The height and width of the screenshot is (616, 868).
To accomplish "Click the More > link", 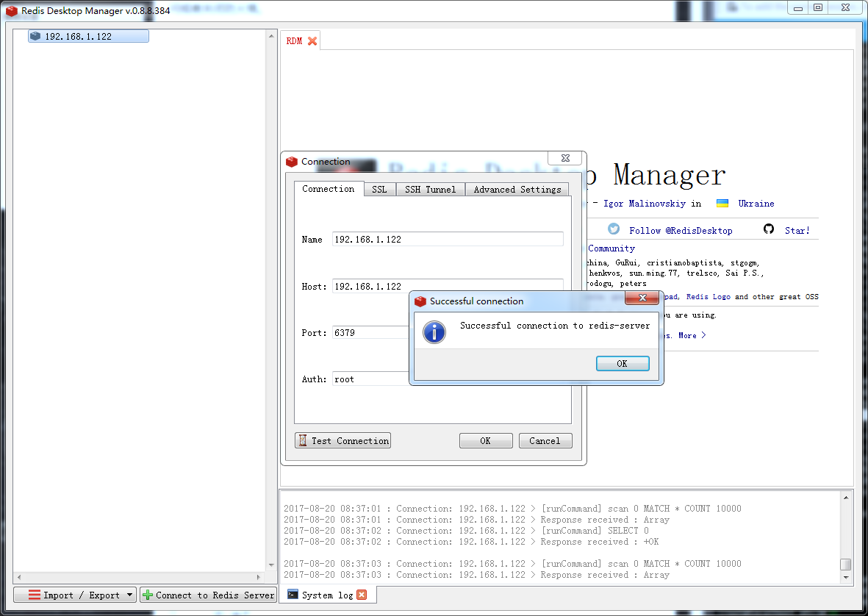I will pyautogui.click(x=692, y=335).
